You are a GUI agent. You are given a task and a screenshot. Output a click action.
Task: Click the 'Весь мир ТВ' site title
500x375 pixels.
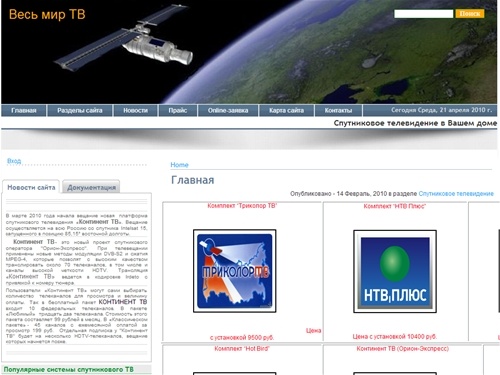point(47,15)
